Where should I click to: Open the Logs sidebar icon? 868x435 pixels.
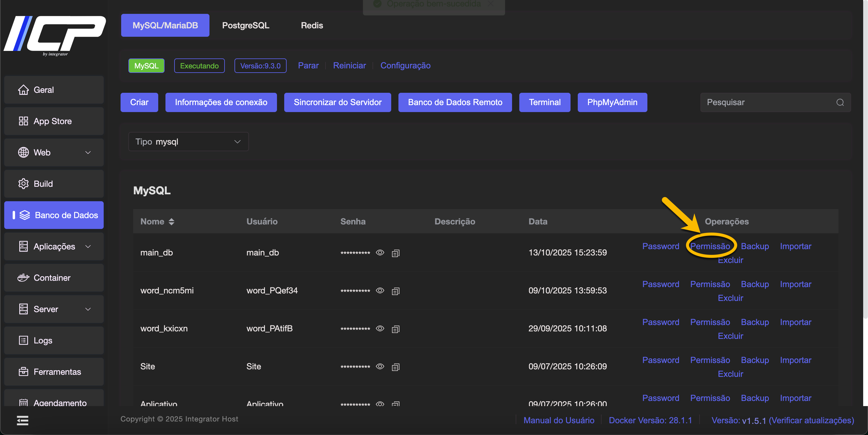23,340
